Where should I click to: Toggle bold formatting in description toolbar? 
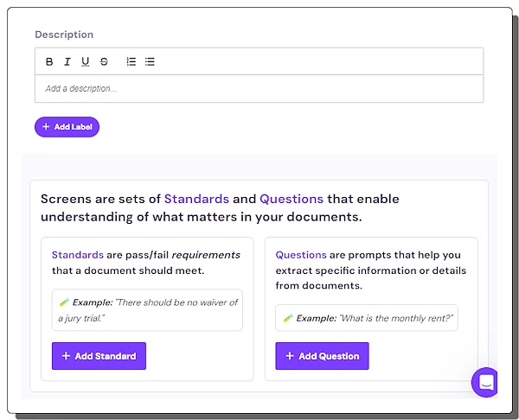49,61
